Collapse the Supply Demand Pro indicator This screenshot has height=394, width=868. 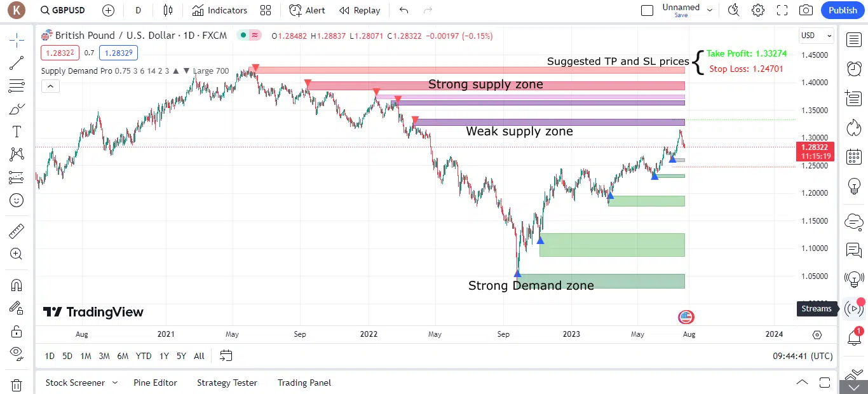[x=50, y=85]
